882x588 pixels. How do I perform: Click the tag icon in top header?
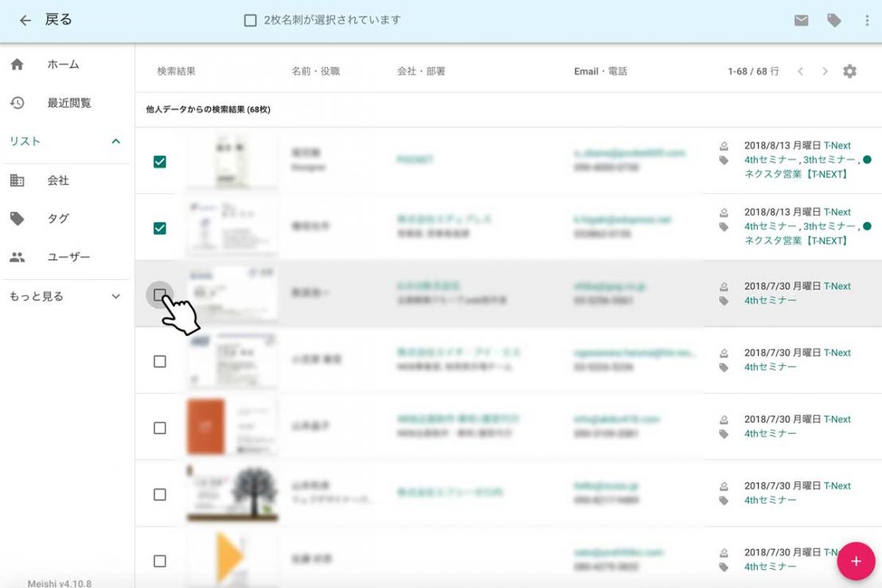[834, 21]
